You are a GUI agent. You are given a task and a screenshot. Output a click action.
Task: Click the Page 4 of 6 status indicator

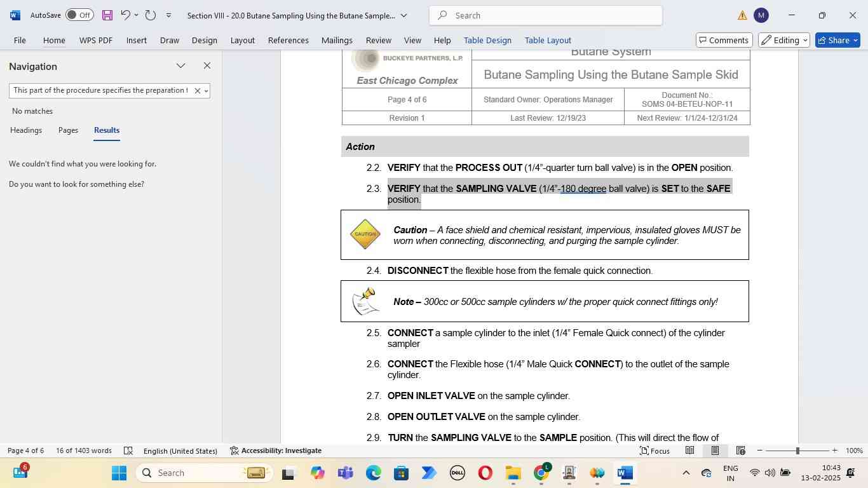click(x=26, y=451)
